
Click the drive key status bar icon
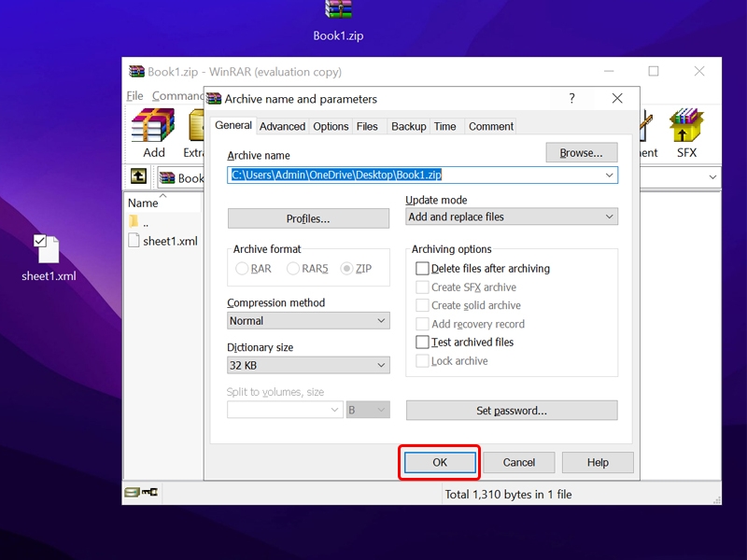(x=141, y=492)
